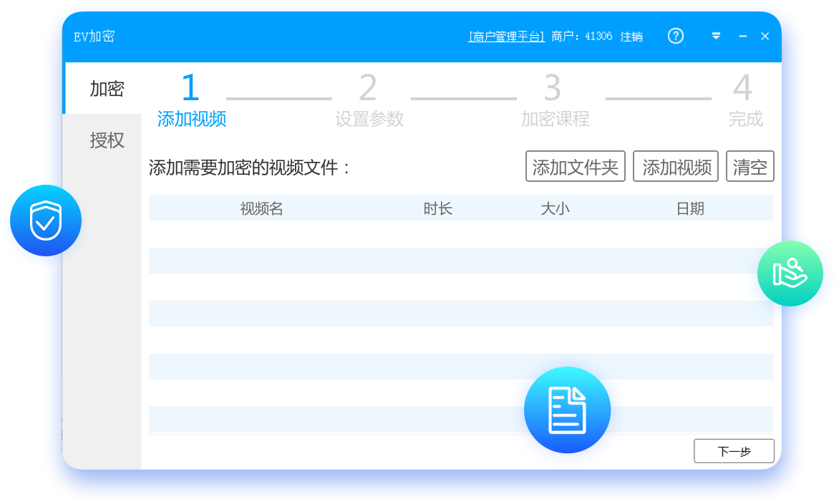Select step 3 加密课程
The image size is (839, 504).
[554, 102]
